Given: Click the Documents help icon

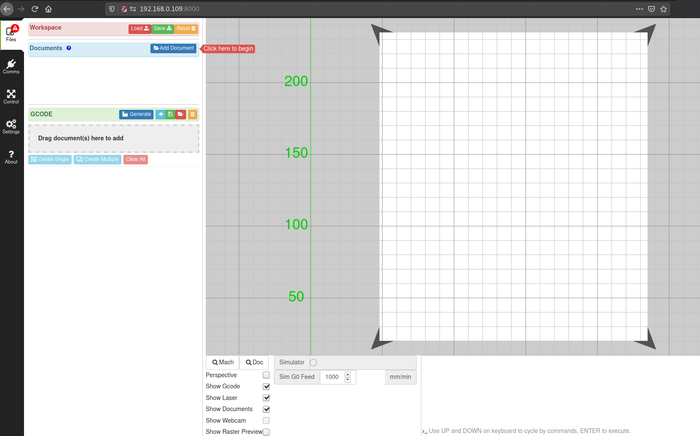Looking at the screenshot, I should (x=69, y=48).
